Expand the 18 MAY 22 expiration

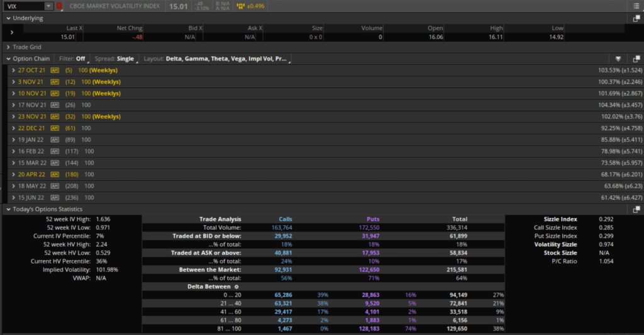(14, 186)
